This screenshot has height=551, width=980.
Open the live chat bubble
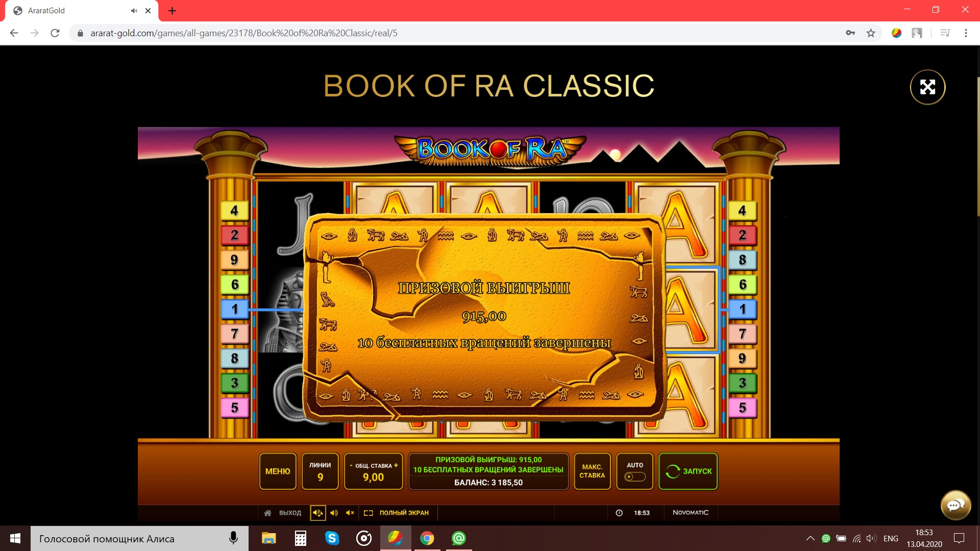[x=955, y=505]
